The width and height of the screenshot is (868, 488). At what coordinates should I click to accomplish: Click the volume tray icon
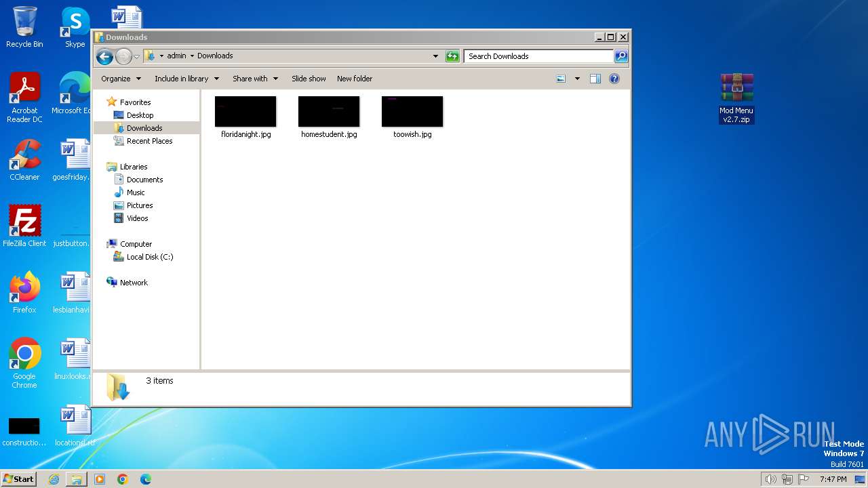point(770,479)
